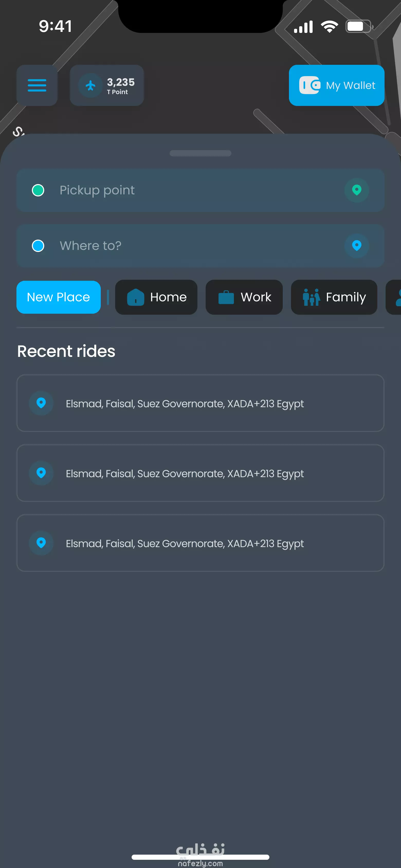Tap green location pin in Pickup point
Viewport: 401px width, 868px height.
(x=357, y=190)
